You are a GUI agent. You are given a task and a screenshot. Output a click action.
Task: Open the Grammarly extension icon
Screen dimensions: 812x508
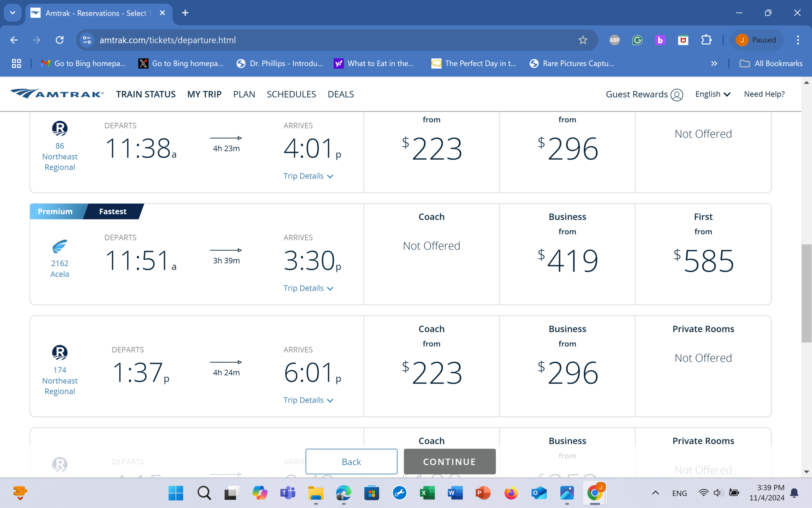[x=637, y=40]
